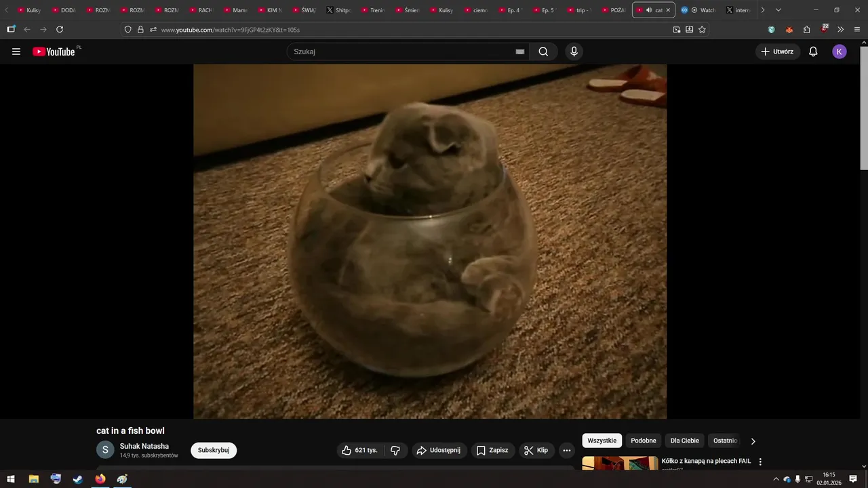Image resolution: width=868 pixels, height=488 pixels.
Task: Open the taskbar clock showing 16:15
Action: 829,479
